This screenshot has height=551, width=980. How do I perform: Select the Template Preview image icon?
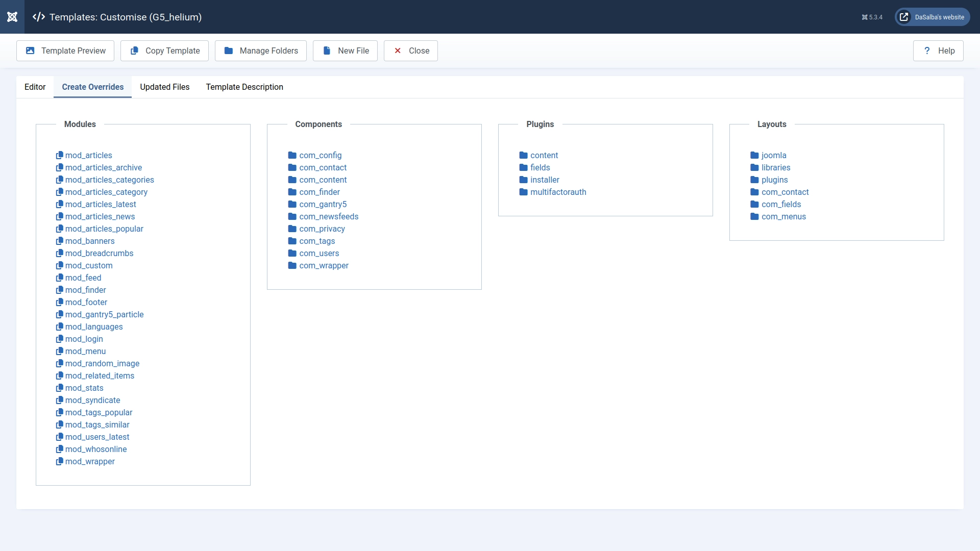(30, 51)
